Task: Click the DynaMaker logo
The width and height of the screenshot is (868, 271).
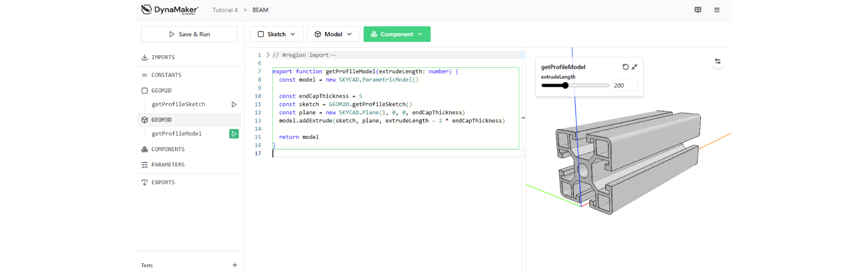Action: [x=170, y=10]
